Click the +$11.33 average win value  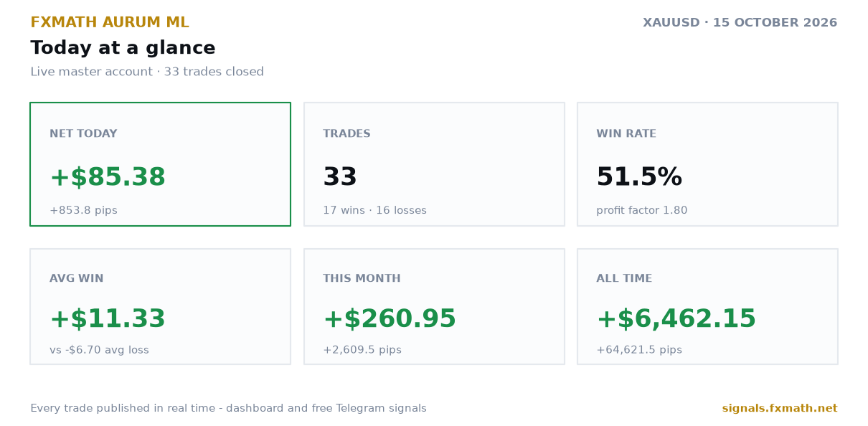point(108,319)
